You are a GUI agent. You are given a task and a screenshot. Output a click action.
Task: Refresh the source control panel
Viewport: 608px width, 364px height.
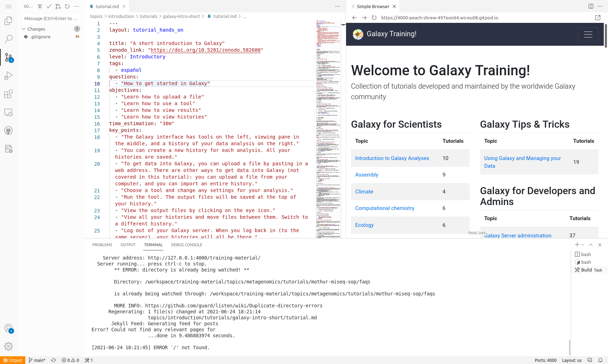[x=67, y=6]
